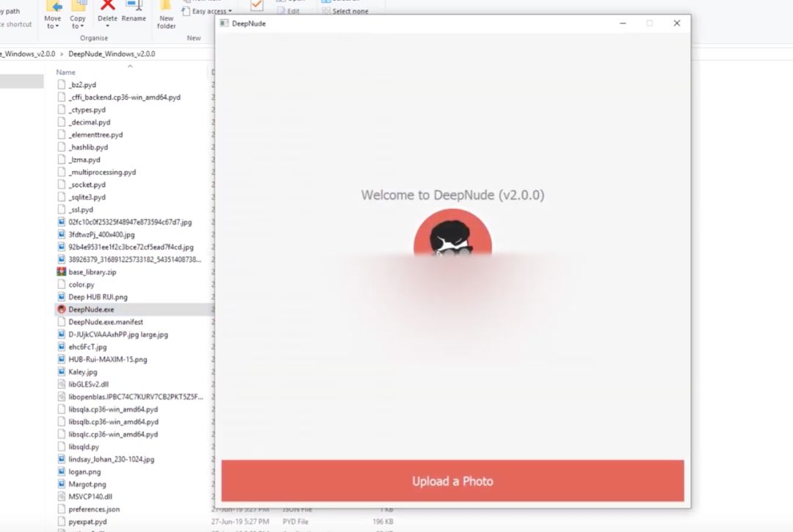This screenshot has width=793, height=532.
Task: Click the file icon of preferences.json
Action: pos(61,509)
